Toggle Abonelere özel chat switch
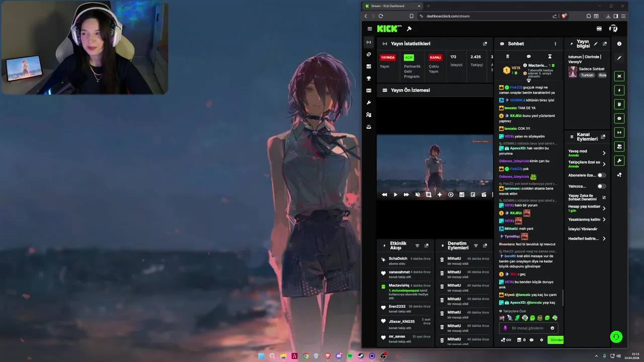The width and height of the screenshot is (644, 362). point(601,175)
